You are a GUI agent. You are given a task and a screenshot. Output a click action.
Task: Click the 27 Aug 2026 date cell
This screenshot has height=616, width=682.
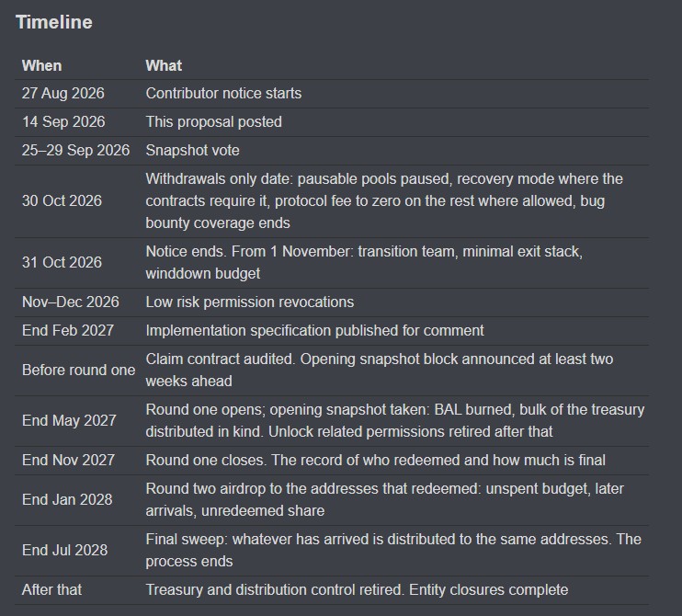coord(63,94)
